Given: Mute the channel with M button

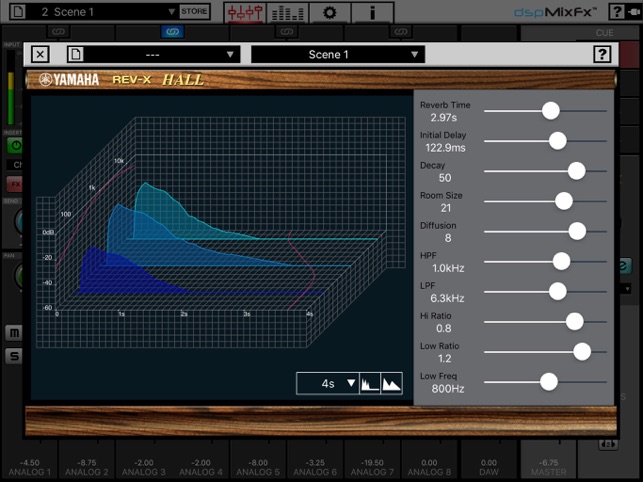Looking at the screenshot, I should 14,333.
